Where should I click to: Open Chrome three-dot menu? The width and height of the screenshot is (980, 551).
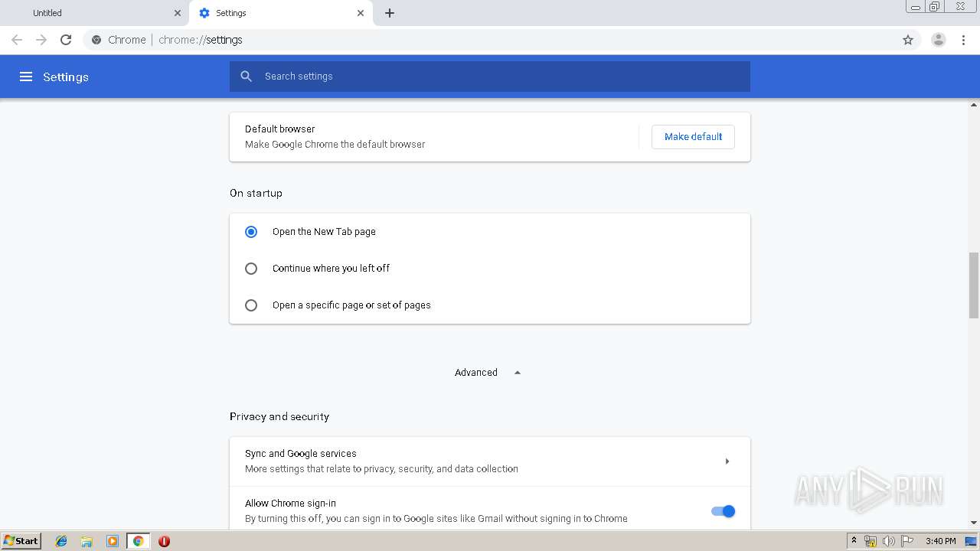963,40
